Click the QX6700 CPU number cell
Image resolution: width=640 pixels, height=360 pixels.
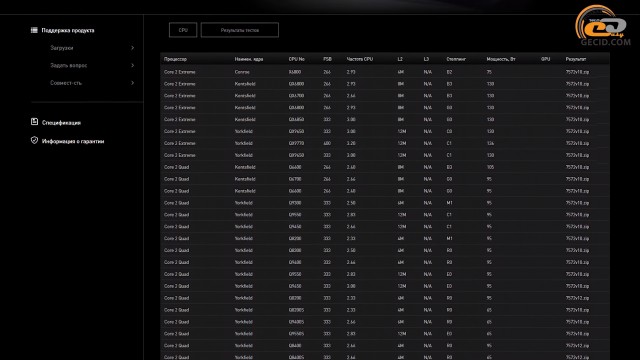[296, 96]
